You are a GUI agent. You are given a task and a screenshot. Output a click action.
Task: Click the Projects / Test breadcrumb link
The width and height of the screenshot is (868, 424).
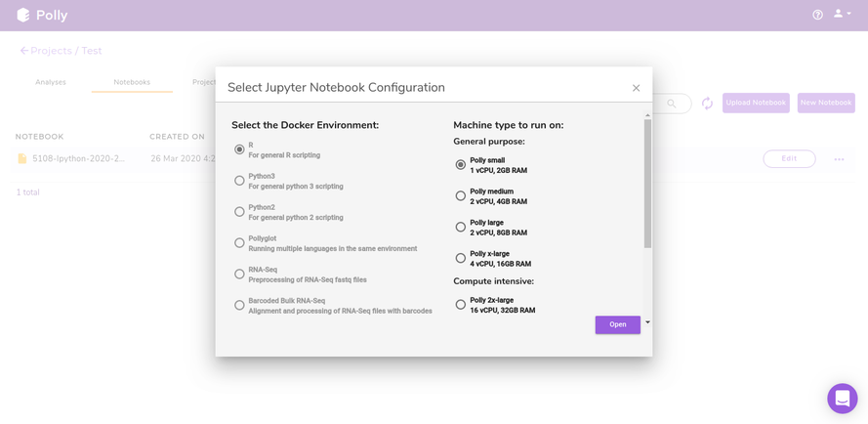tap(66, 51)
